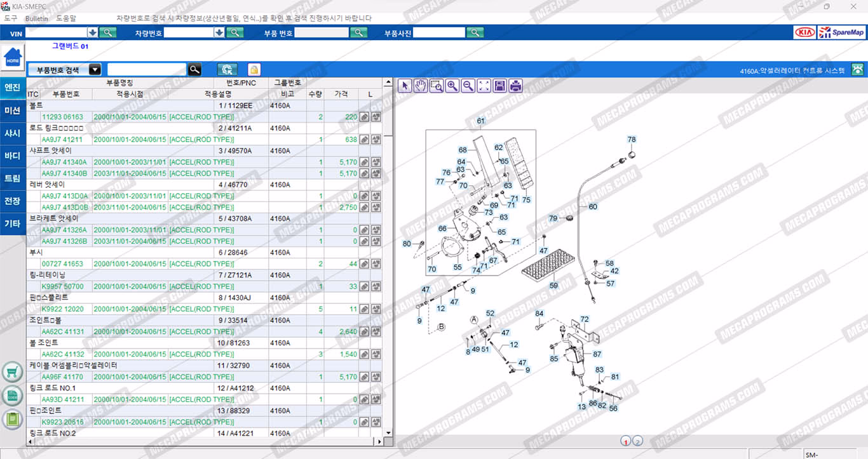Image resolution: width=868 pixels, height=459 pixels.
Task: Switch to the 샤시 category tab
Action: click(x=13, y=133)
